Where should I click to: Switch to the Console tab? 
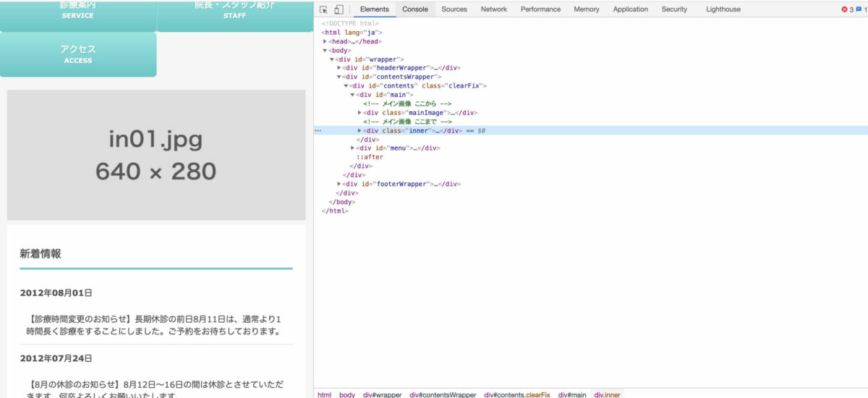coord(415,9)
